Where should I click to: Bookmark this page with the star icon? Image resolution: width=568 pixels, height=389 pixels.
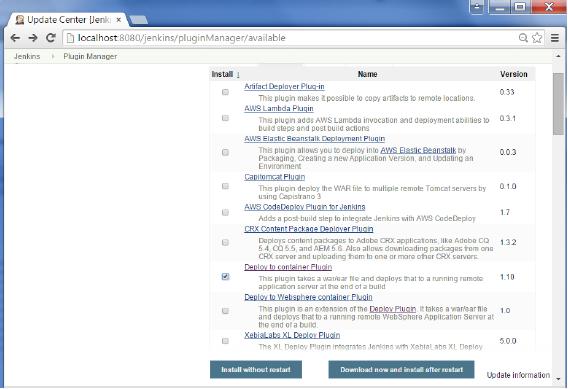pyautogui.click(x=537, y=38)
